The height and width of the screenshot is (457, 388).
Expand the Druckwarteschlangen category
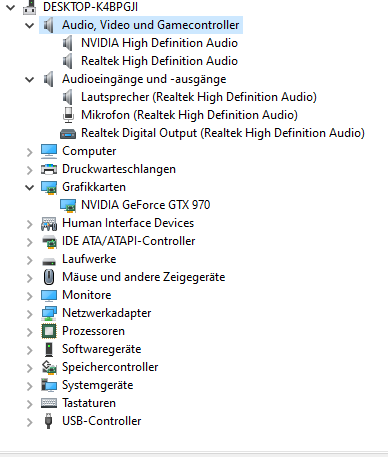tap(30, 170)
